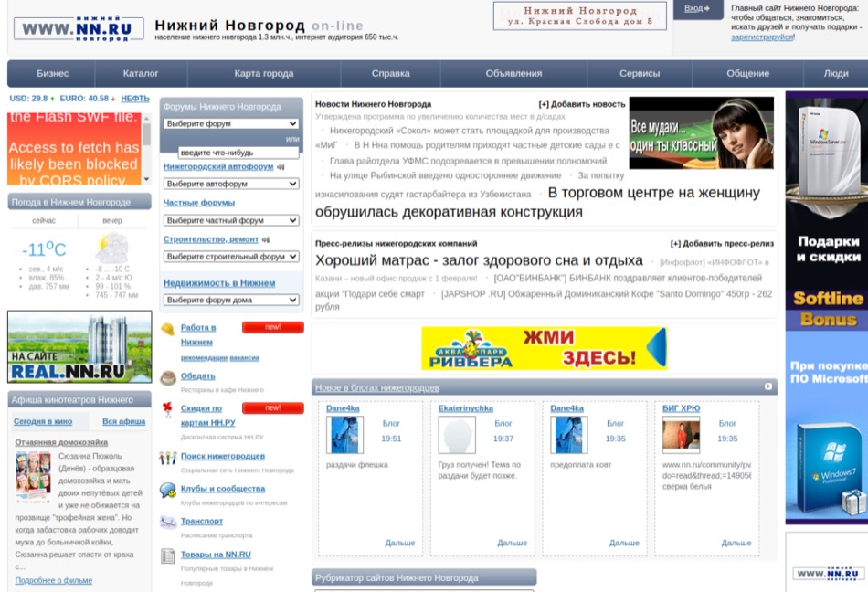Image resolution: width=868 pixels, height=592 pixels.
Task: Open the Выберите частный форум dropdown
Action: tap(231, 220)
